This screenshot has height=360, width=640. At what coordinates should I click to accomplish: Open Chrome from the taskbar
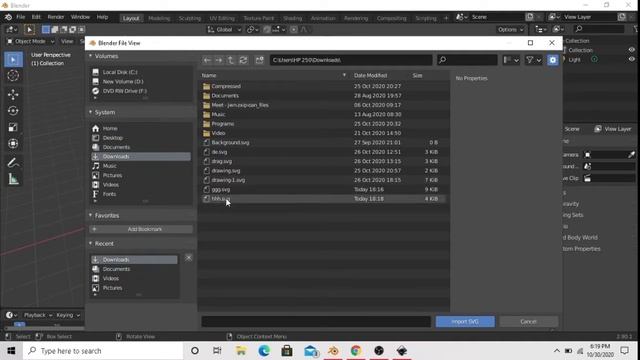[356, 351]
